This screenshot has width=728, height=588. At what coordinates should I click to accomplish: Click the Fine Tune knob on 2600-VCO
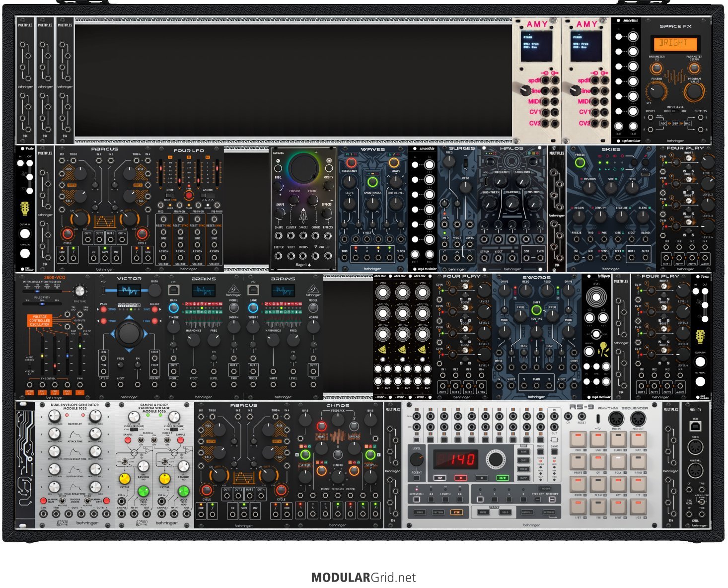pyautogui.click(x=79, y=292)
